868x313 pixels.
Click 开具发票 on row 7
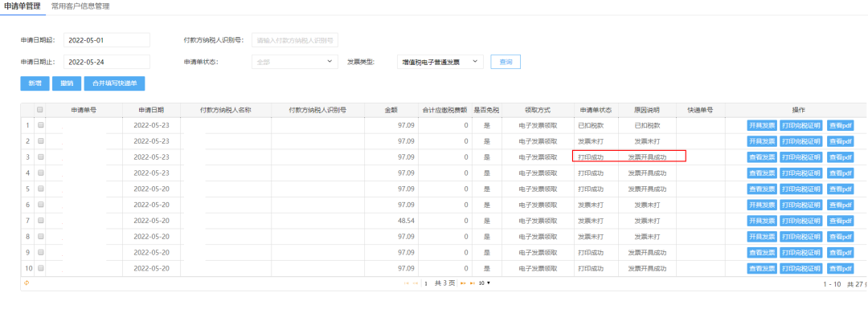coord(762,221)
